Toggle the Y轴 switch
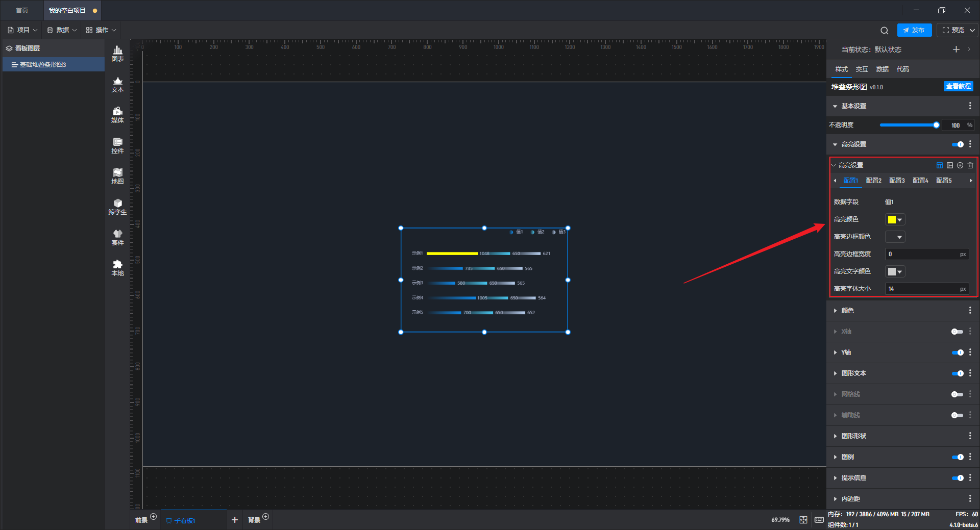This screenshot has width=980, height=530. pyautogui.click(x=958, y=352)
